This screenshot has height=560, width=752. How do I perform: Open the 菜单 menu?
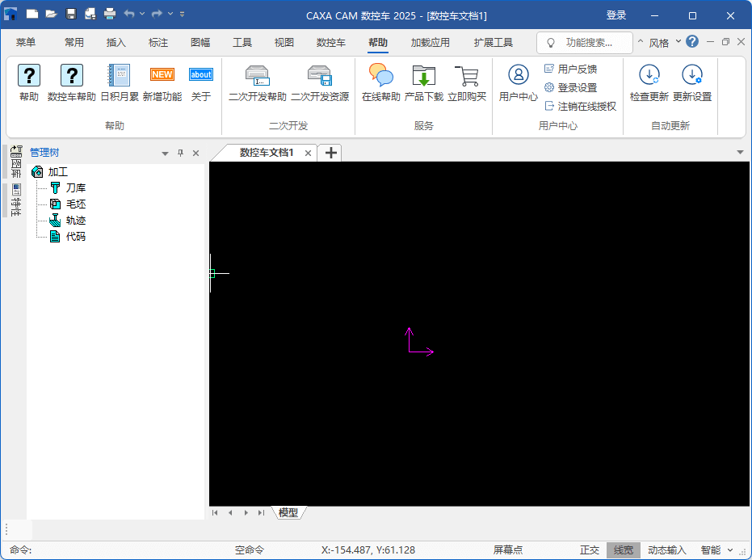(26, 43)
